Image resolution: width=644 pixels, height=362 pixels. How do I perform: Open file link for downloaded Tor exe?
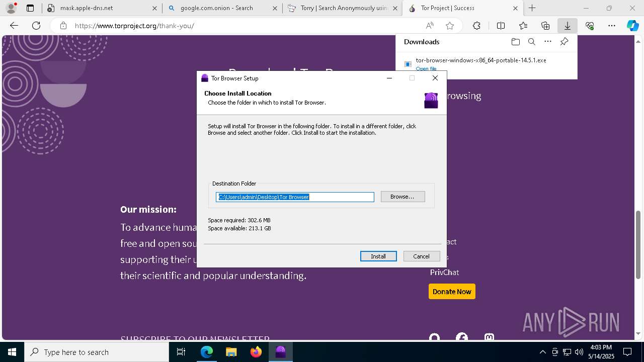[x=426, y=69]
